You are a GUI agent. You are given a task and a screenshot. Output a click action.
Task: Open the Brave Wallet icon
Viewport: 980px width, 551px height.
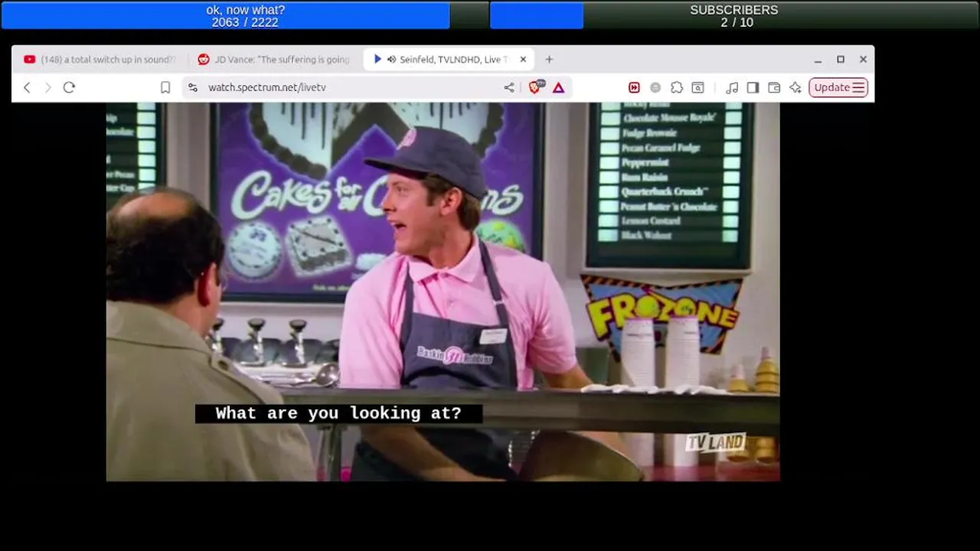[774, 87]
